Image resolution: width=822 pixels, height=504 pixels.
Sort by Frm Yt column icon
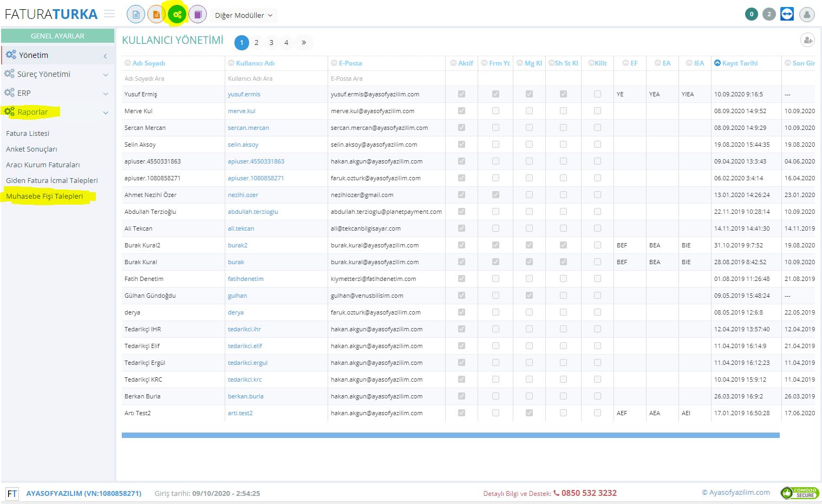click(x=484, y=63)
